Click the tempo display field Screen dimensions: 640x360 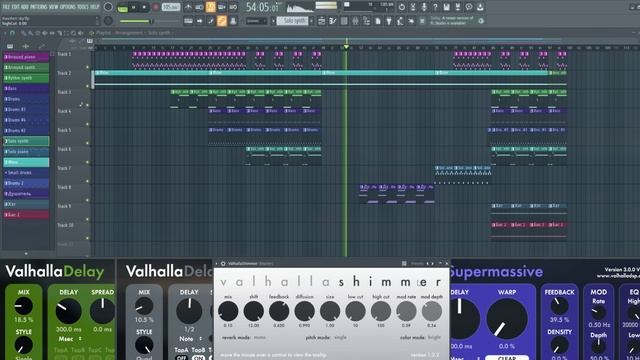tap(171, 7)
